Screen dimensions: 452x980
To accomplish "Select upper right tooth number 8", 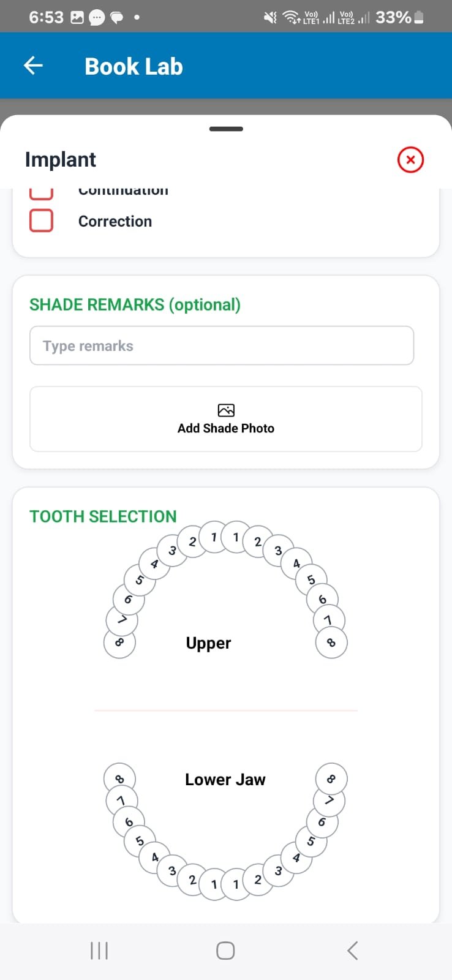I will pyautogui.click(x=331, y=643).
